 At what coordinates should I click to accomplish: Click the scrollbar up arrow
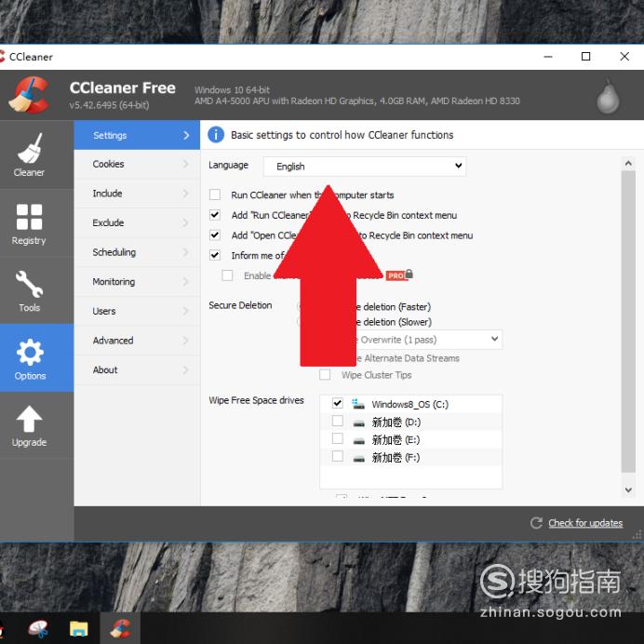628,164
